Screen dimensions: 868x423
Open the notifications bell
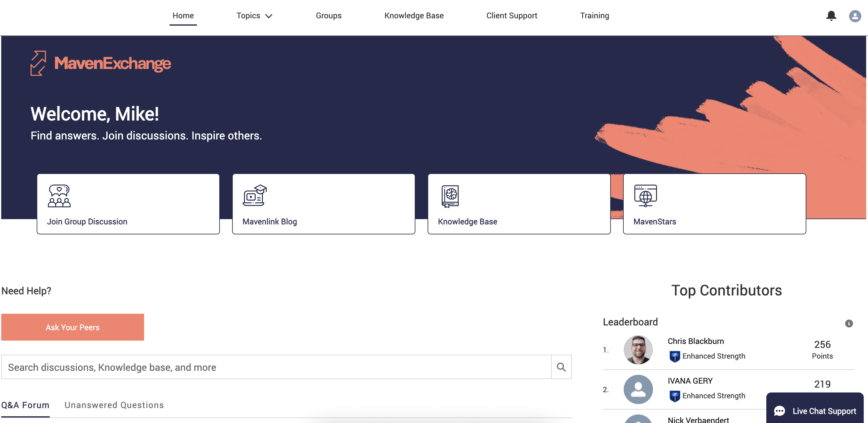831,16
